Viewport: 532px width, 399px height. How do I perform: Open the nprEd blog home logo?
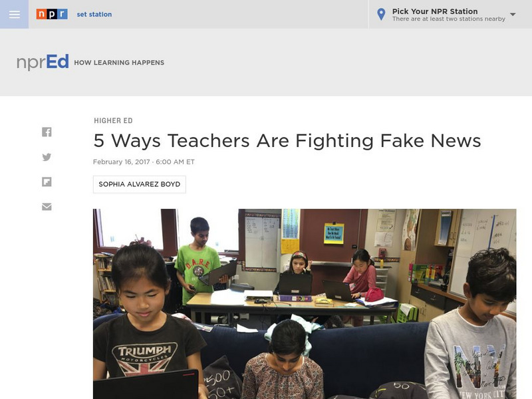click(x=43, y=62)
